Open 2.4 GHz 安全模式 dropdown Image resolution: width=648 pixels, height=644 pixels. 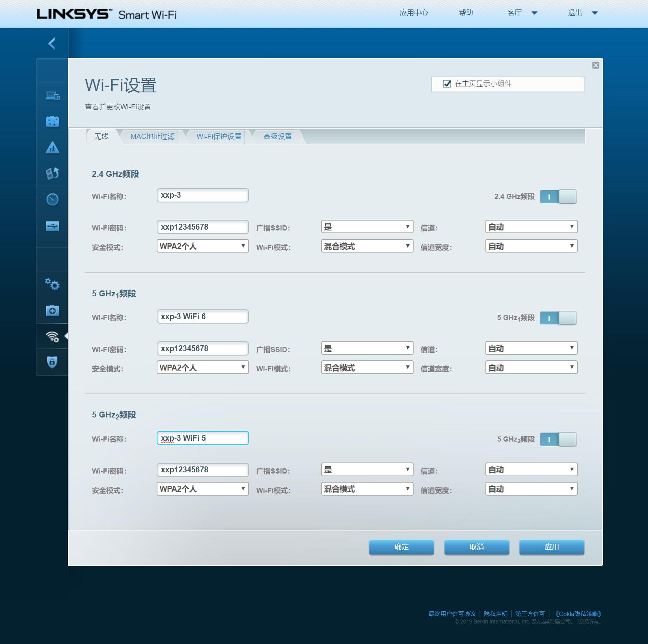tap(203, 246)
